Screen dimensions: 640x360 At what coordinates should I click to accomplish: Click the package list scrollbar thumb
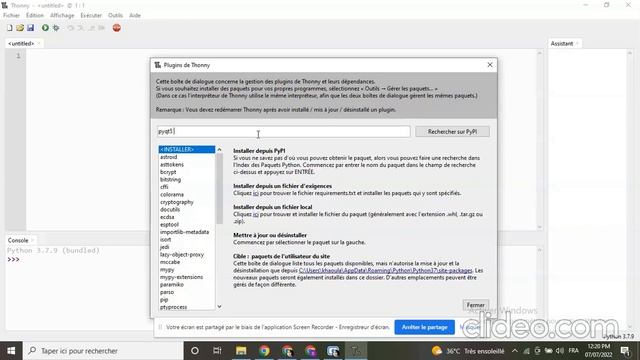219,189
